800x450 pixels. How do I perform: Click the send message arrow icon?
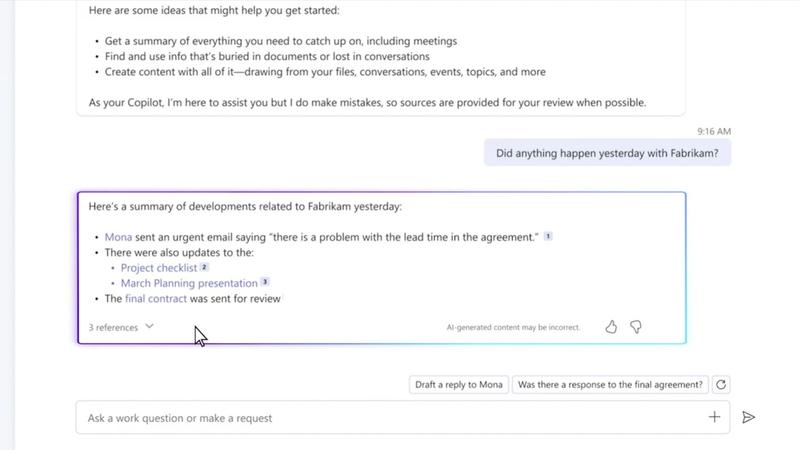[x=748, y=417]
